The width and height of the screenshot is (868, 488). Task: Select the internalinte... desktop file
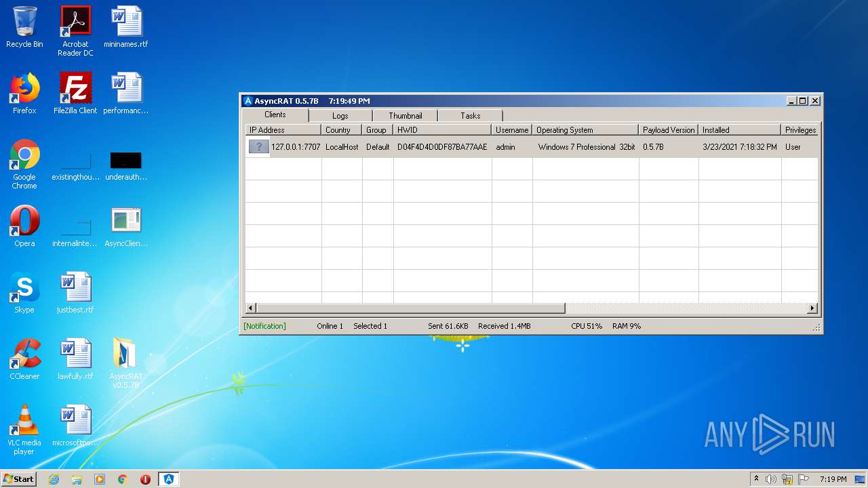pos(75,232)
